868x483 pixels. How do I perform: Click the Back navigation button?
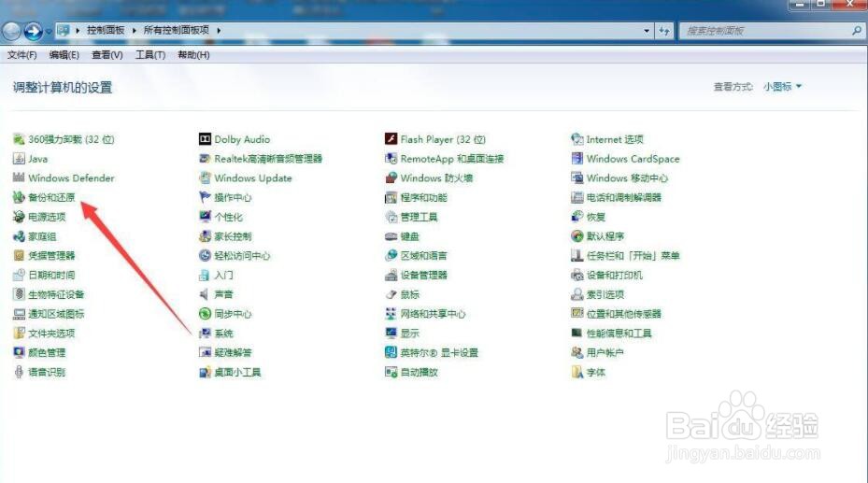click(11, 31)
